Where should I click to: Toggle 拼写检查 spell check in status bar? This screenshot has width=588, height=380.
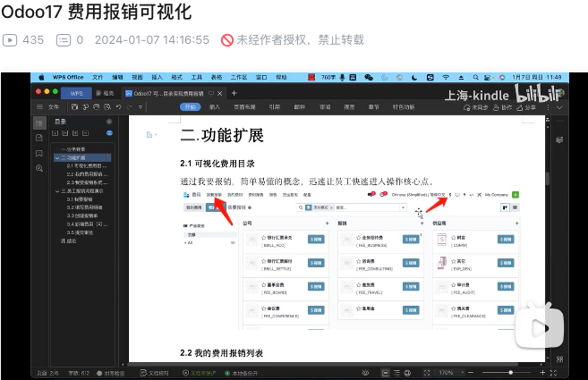click(111, 373)
